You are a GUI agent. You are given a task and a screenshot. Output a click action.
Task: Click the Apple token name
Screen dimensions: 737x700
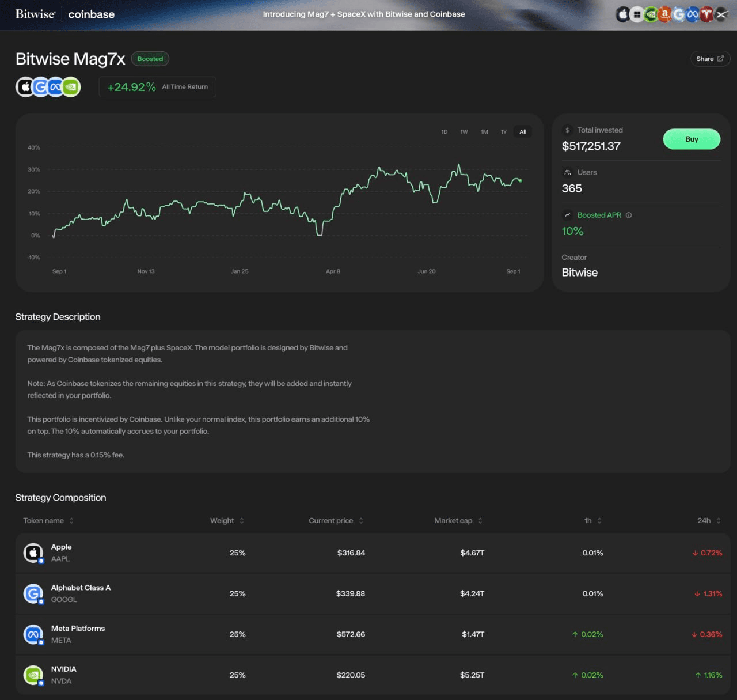click(x=62, y=547)
